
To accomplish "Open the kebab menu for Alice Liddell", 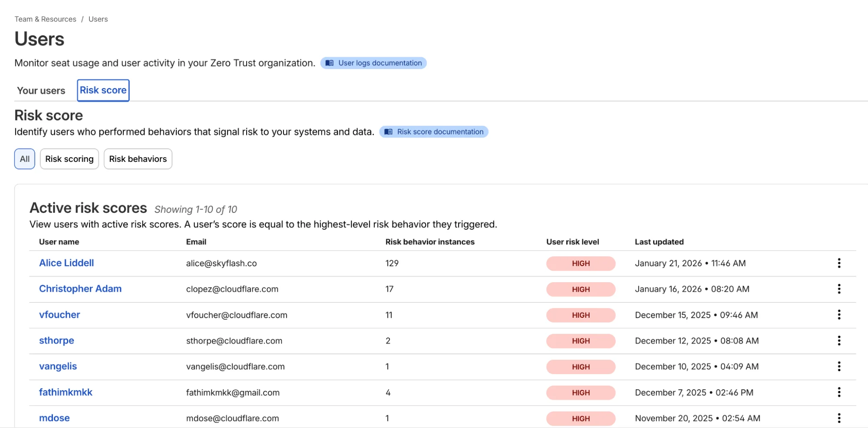I will click(x=839, y=263).
